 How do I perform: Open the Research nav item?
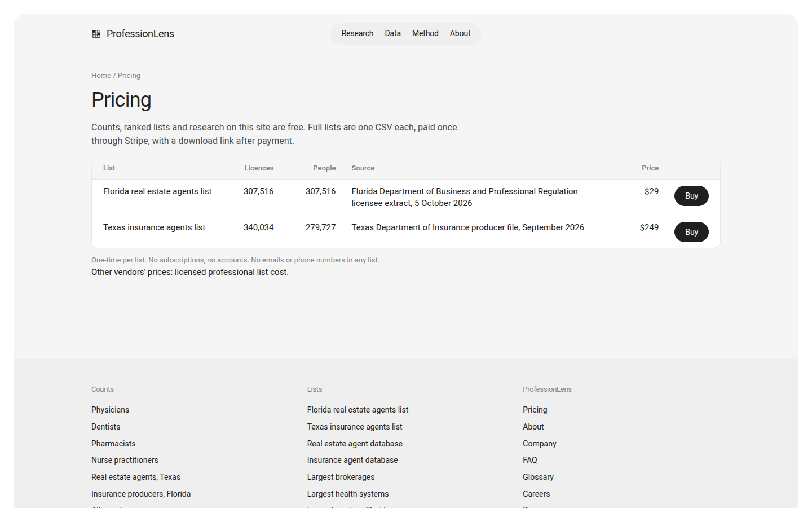tap(358, 33)
